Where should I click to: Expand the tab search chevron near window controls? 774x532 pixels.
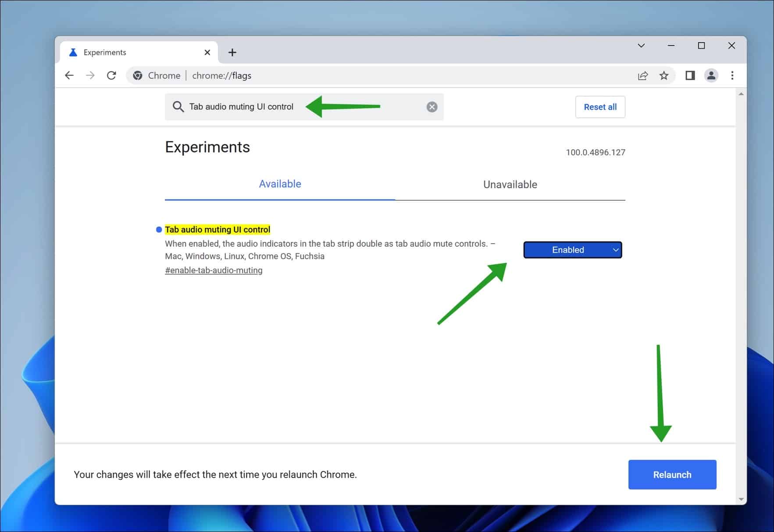tap(641, 45)
